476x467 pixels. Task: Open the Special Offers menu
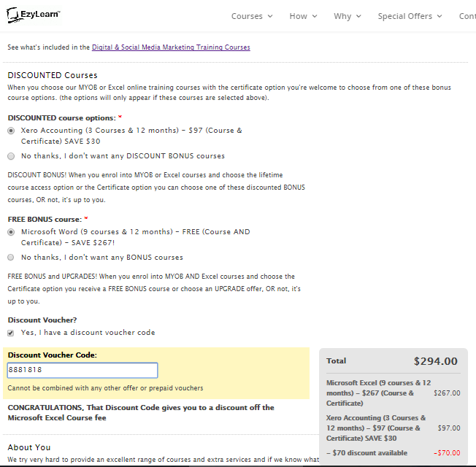click(x=410, y=16)
